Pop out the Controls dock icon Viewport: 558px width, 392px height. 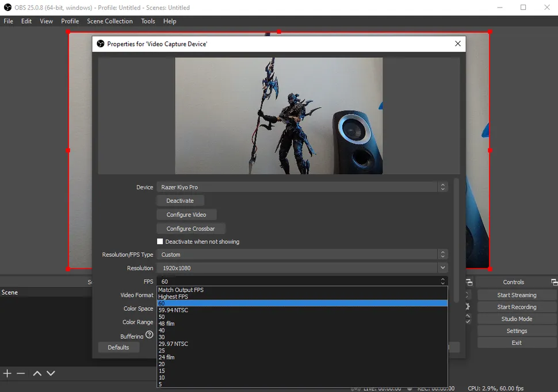pyautogui.click(x=554, y=282)
